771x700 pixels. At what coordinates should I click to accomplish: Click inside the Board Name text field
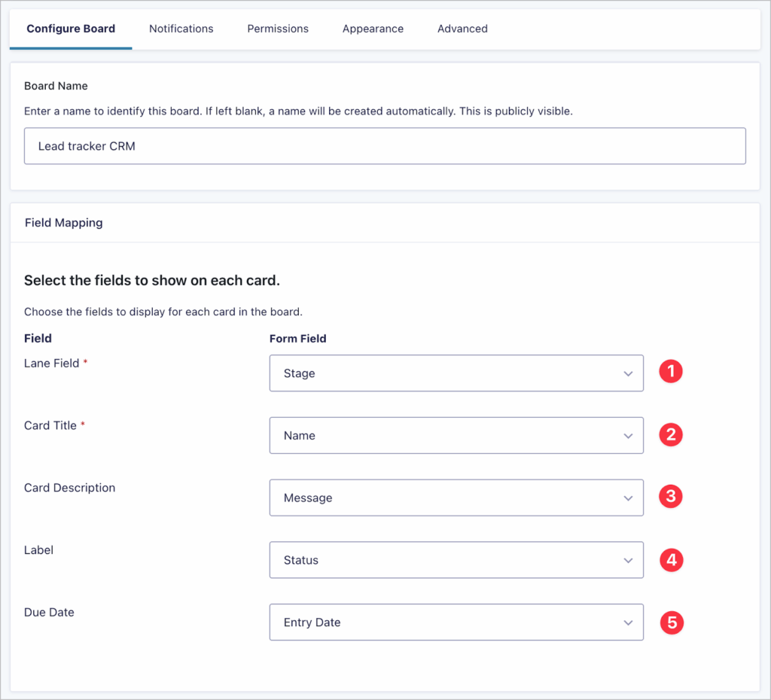[385, 145]
